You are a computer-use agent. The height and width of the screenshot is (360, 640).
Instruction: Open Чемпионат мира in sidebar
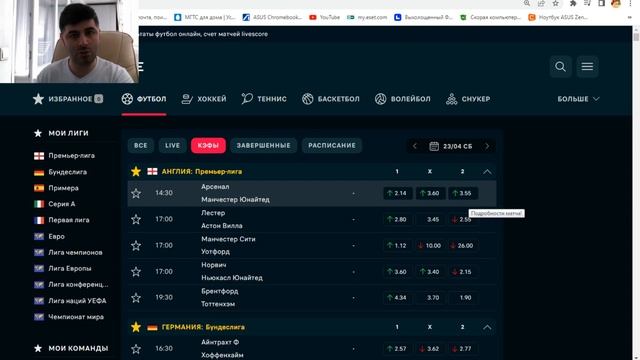[x=69, y=317]
